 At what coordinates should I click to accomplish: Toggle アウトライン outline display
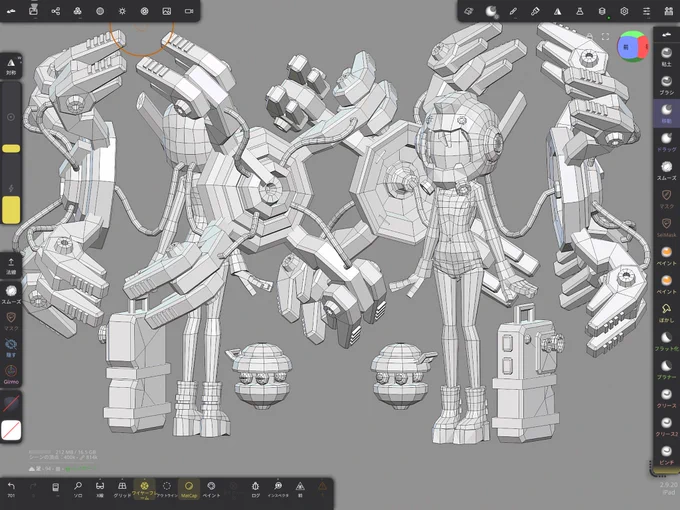(167, 489)
